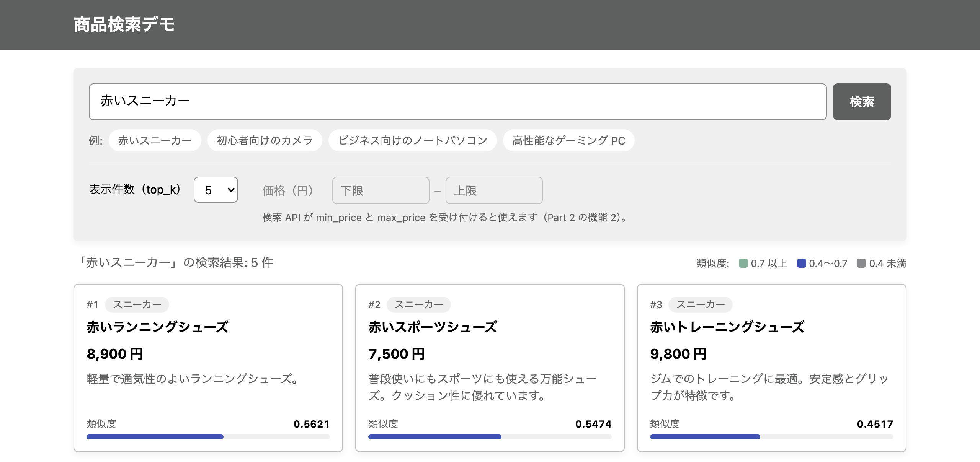Click the green 0.7 以上 legend swatch
Viewport: 980px width, 462px height.
click(743, 263)
